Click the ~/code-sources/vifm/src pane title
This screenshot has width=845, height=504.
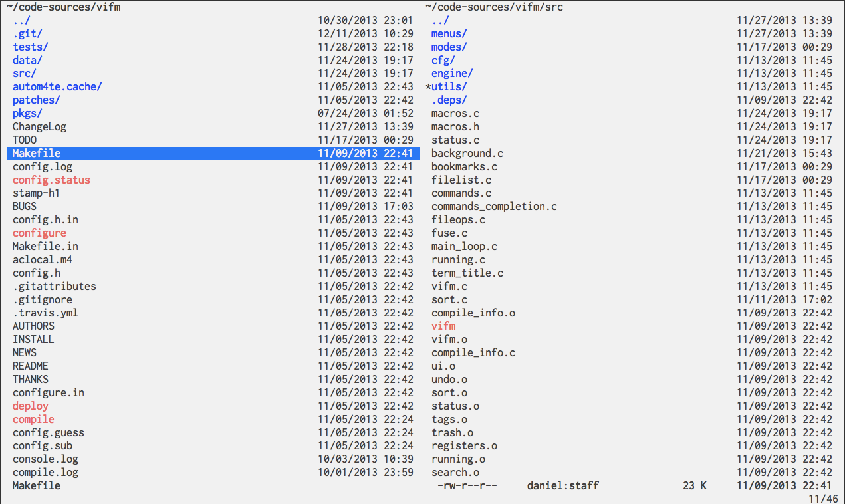pyautogui.click(x=494, y=7)
